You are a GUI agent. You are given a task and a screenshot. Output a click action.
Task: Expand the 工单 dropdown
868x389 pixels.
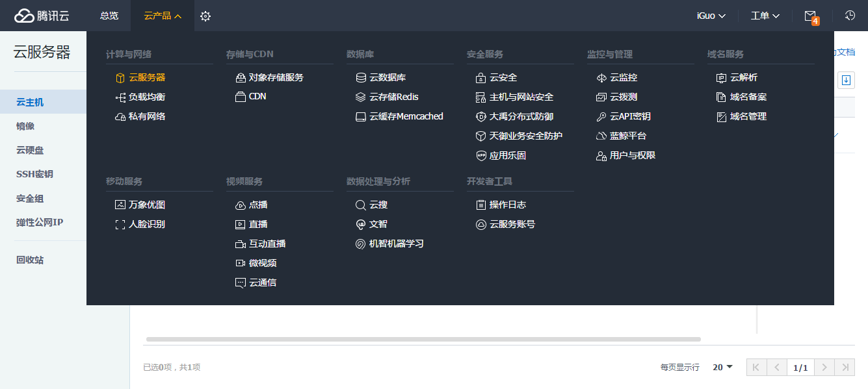click(x=765, y=16)
